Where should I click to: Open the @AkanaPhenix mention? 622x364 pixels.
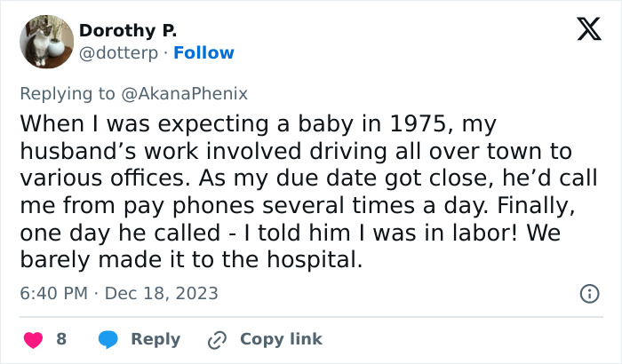(192, 91)
